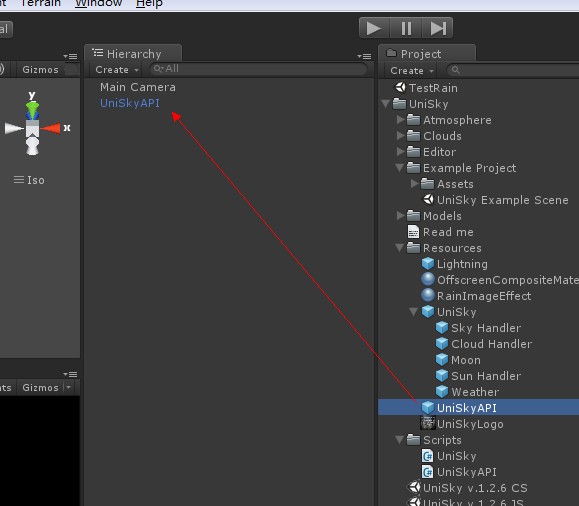The height and width of the screenshot is (506, 579).
Task: Select the Scripts folder label
Action: coord(442,440)
